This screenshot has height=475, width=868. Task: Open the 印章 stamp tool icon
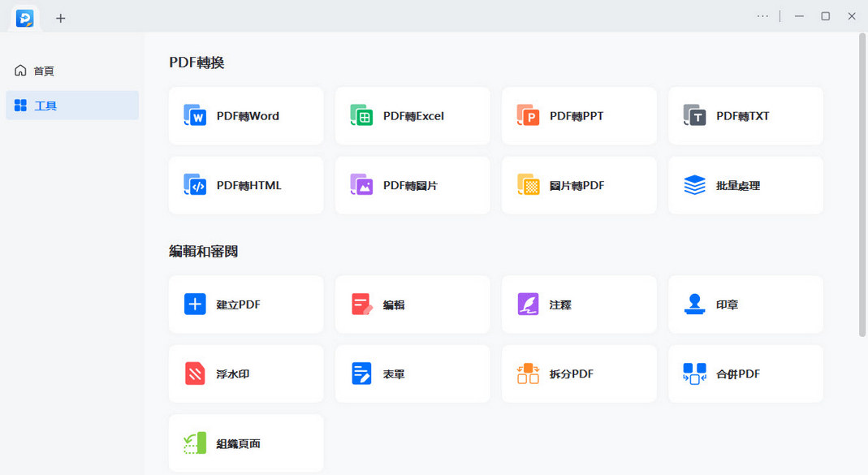[694, 304]
